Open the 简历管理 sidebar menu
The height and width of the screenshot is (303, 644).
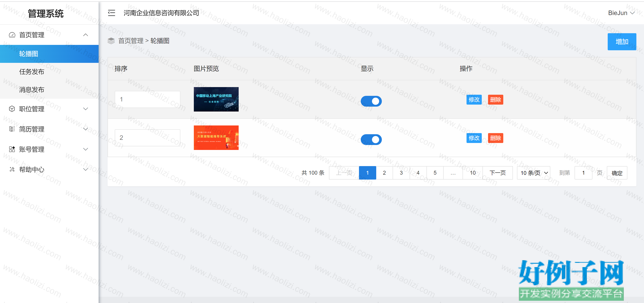pyautogui.click(x=49, y=129)
